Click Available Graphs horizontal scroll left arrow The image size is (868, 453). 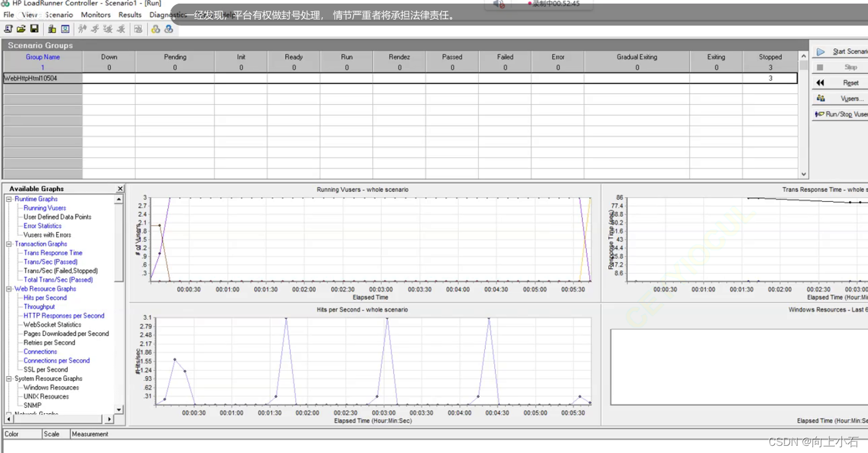coord(8,419)
